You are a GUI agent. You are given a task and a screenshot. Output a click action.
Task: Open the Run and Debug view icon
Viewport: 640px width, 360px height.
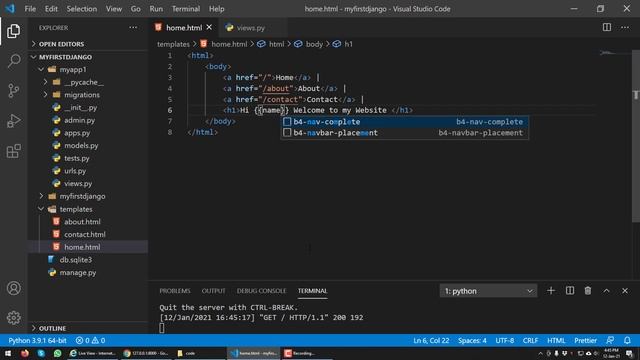pyautogui.click(x=13, y=121)
